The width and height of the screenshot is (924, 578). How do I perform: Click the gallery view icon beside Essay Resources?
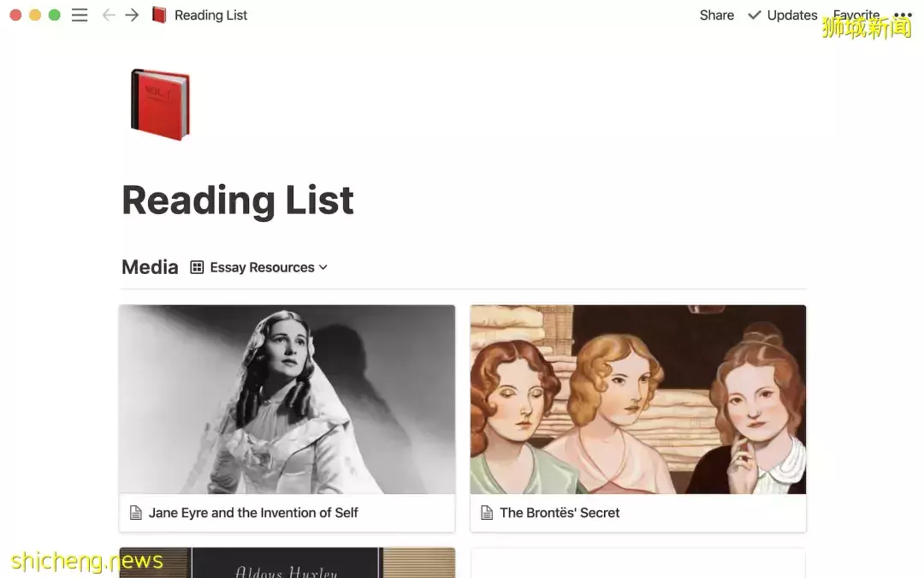197,267
